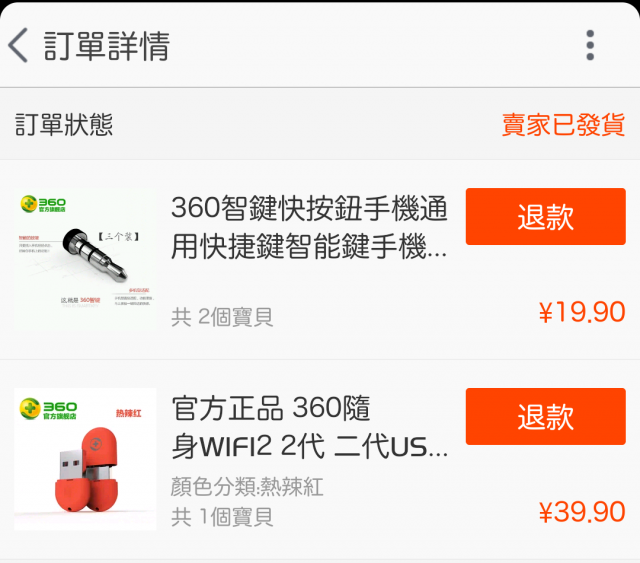
Task: Tap the 共 2個寶貝 quantity text
Action: 222,317
